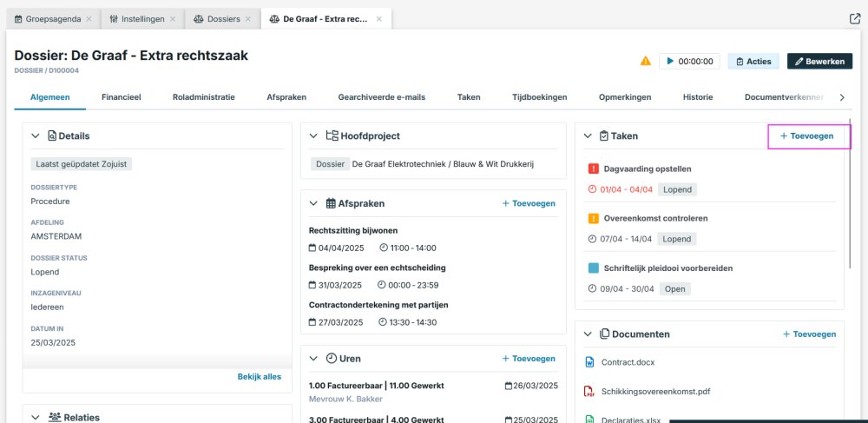Click the Documenten pages icon
This screenshot has width=868, height=423.
click(604, 334)
